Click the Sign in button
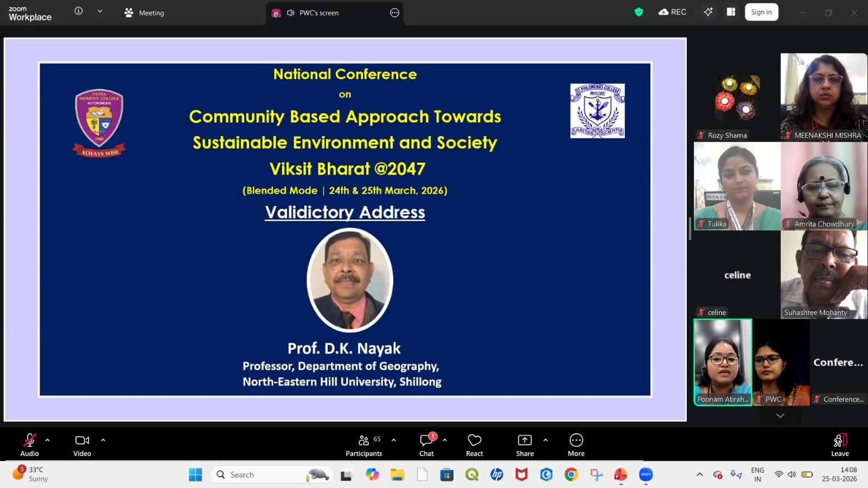This screenshot has width=868, height=488. click(761, 12)
